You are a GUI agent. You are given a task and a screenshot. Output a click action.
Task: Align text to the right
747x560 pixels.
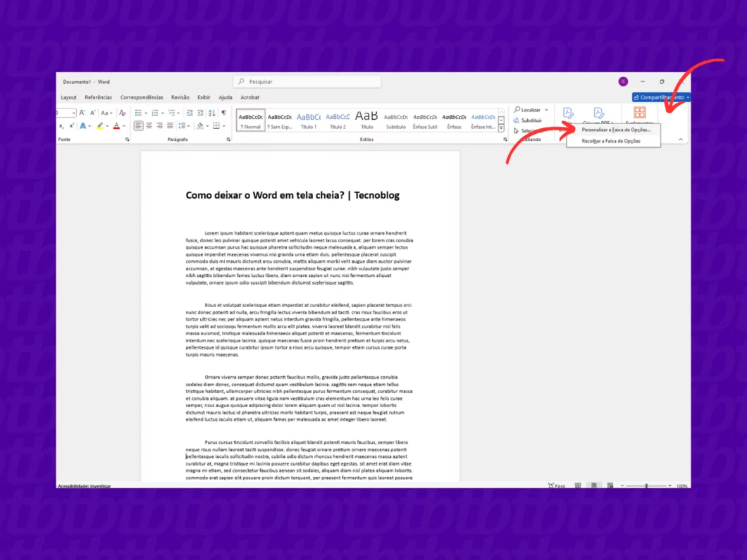point(159,125)
